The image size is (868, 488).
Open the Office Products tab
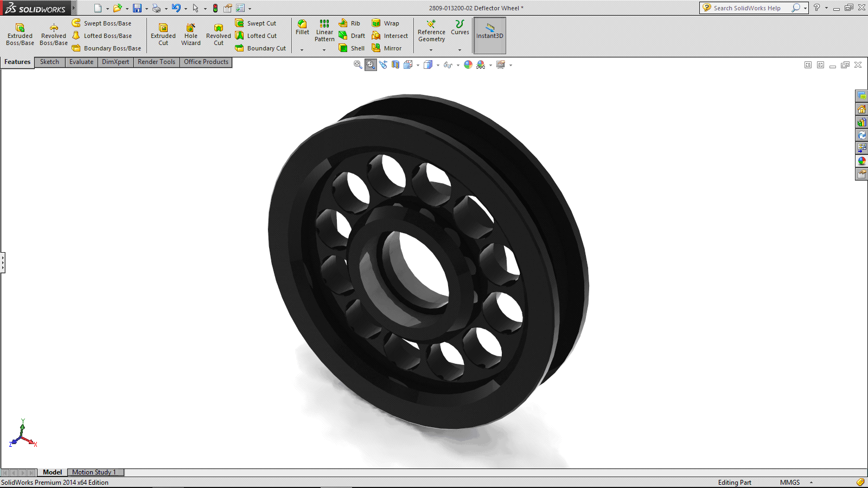click(206, 62)
